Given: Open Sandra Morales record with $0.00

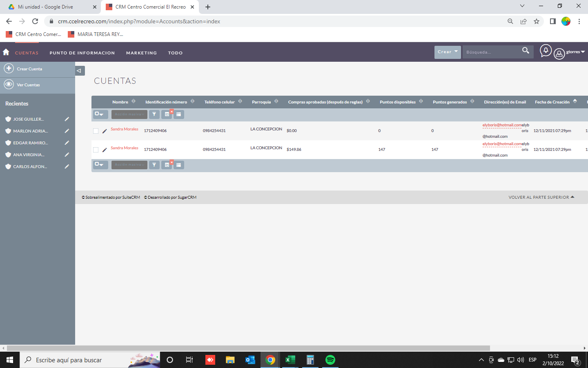Looking at the screenshot, I should coord(124,129).
